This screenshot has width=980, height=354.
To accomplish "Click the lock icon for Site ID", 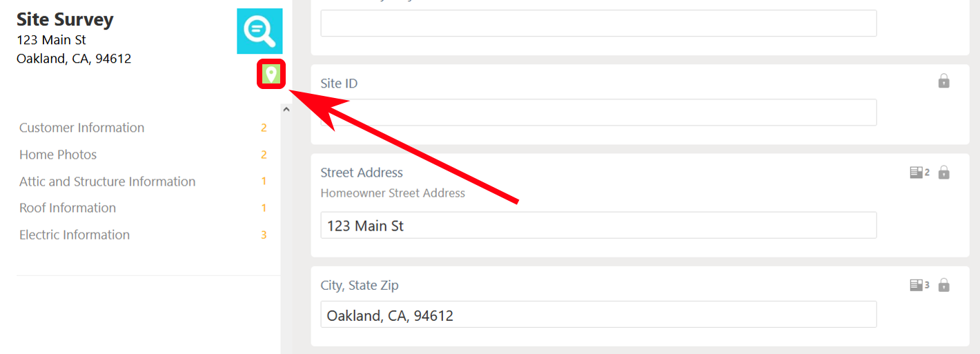I will pos(943,81).
